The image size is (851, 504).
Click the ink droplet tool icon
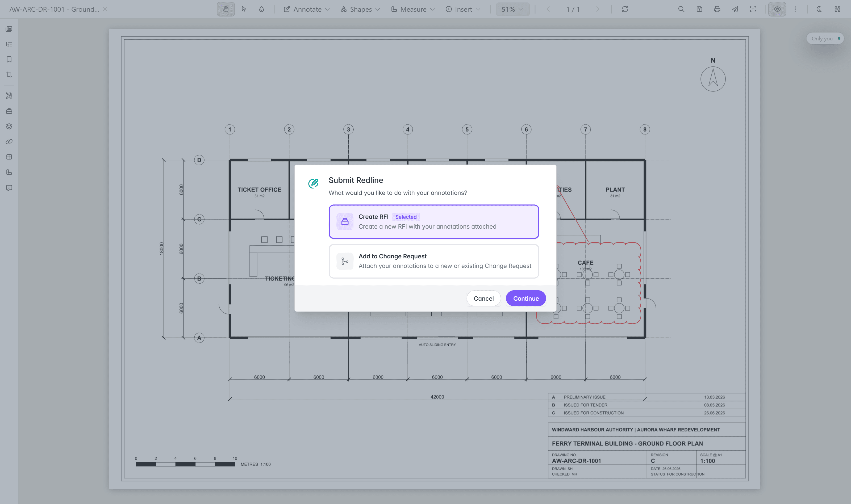[x=261, y=9]
